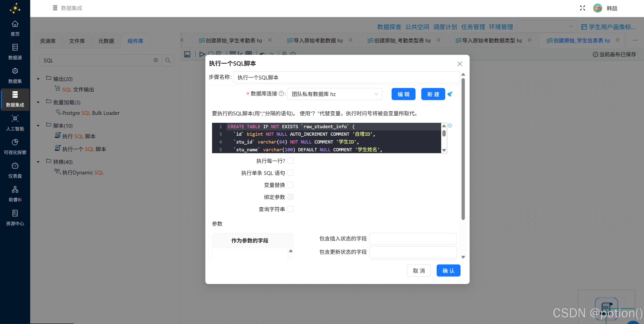The width and height of the screenshot is (644, 324).
Task: Open the 团队私有数据库 hz connection dropdown
Action: pyautogui.click(x=335, y=94)
